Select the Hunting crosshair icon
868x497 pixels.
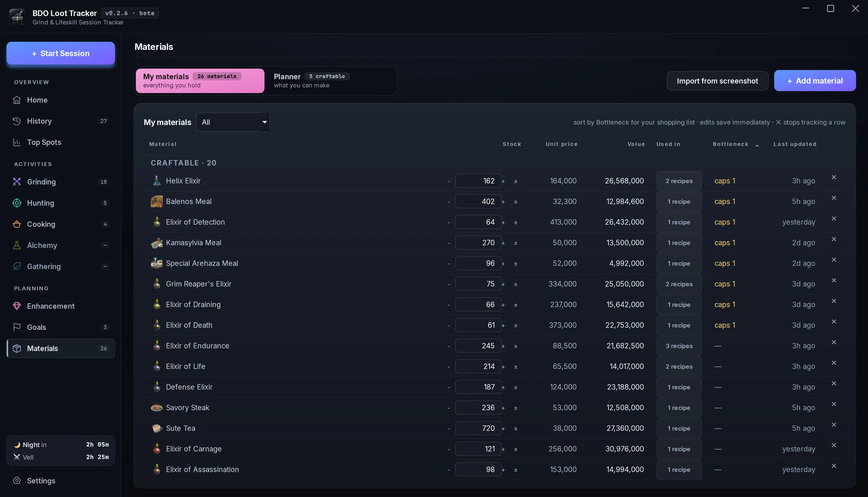click(x=17, y=203)
